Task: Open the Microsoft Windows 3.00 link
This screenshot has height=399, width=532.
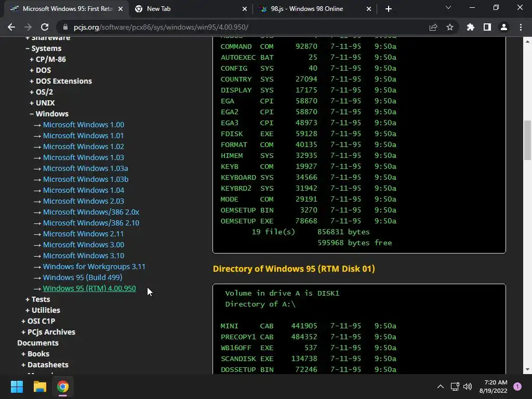Action: (x=84, y=245)
